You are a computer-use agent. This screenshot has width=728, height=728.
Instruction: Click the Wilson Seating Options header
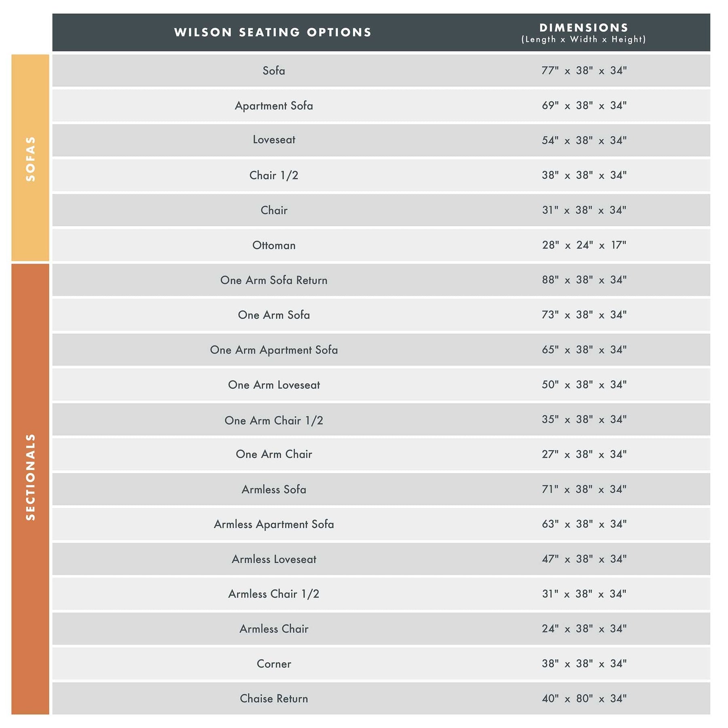[x=273, y=32]
